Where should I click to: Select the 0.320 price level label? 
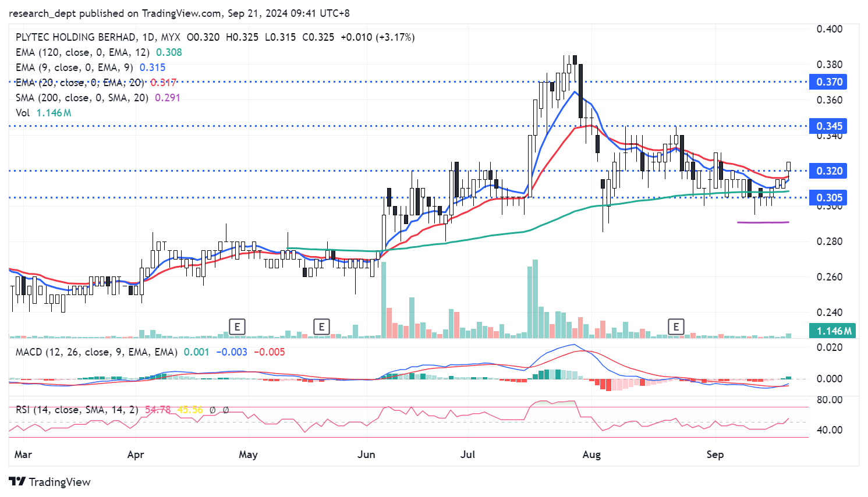pos(829,171)
